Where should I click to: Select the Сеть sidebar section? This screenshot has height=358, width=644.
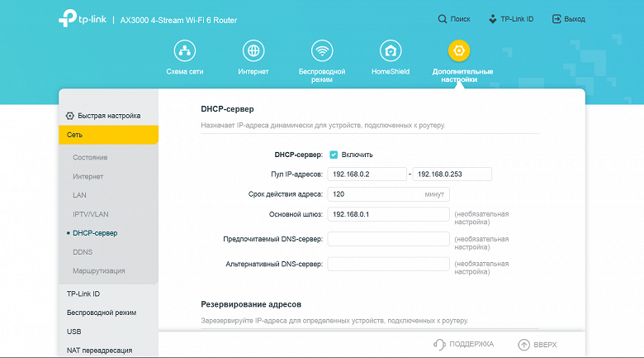108,135
